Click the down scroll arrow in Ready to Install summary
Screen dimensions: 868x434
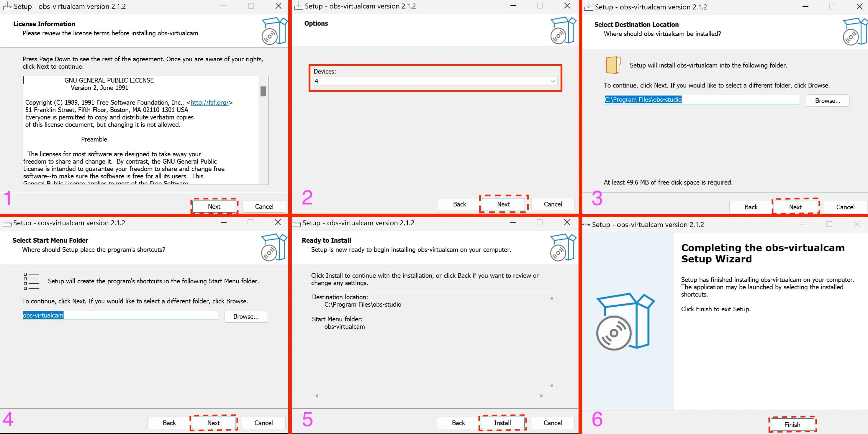coord(552,386)
